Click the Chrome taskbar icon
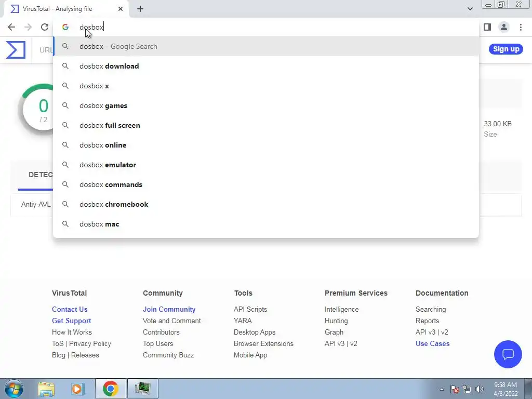This screenshot has height=399, width=532. [110, 389]
